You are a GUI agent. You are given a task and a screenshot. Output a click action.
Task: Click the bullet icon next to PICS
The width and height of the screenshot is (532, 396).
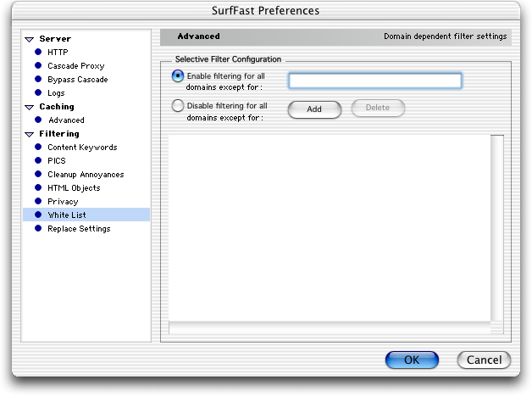pyautogui.click(x=38, y=160)
